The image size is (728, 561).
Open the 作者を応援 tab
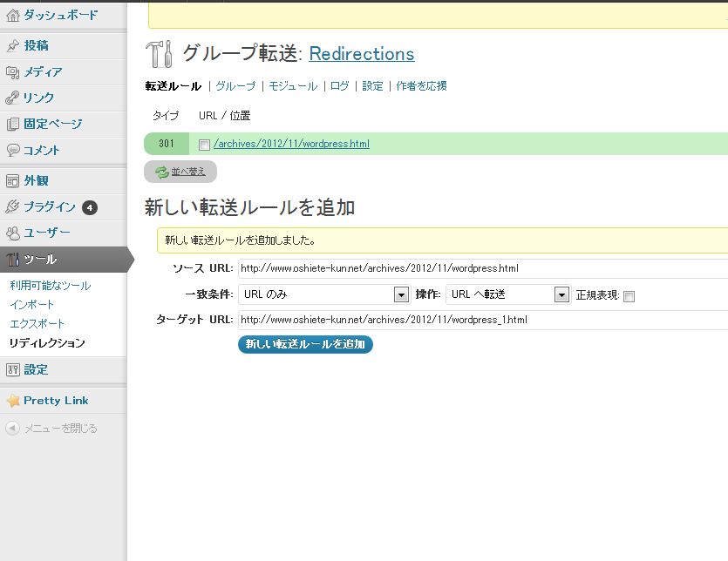(x=421, y=86)
